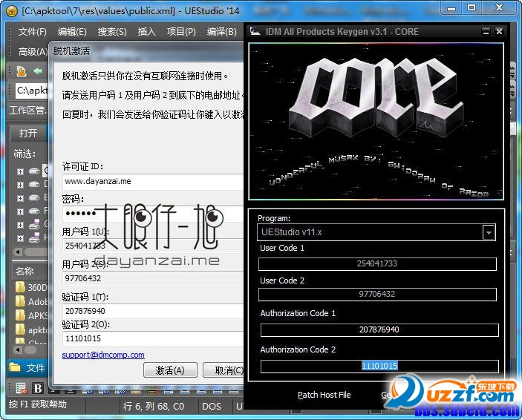Click the keygen title bar icon
The width and height of the screenshot is (522, 420).
pos(255,31)
